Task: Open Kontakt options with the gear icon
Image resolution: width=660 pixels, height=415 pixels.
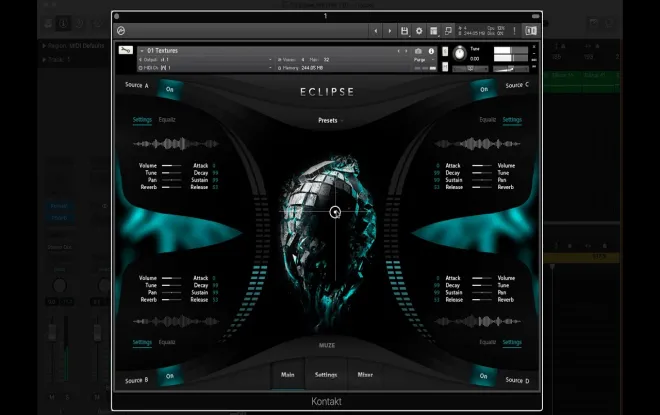Action: point(419,31)
